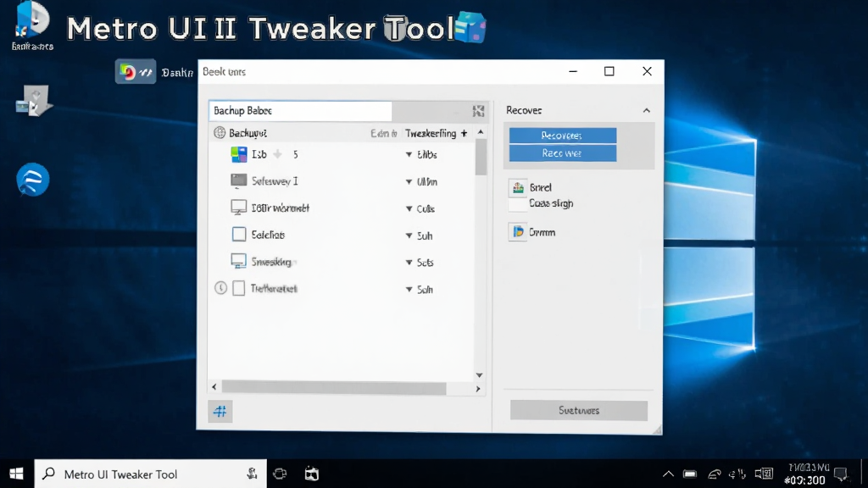Open the notification center icon

point(842,474)
